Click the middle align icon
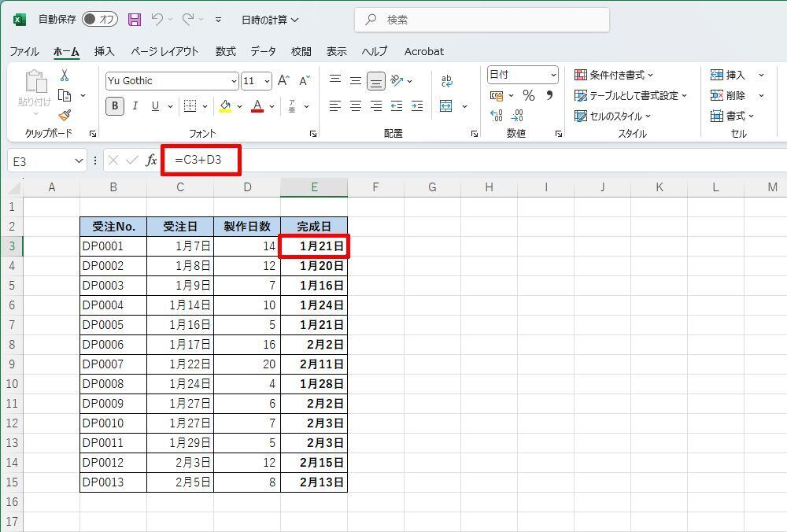Image resolution: width=787 pixels, height=532 pixels. (356, 80)
